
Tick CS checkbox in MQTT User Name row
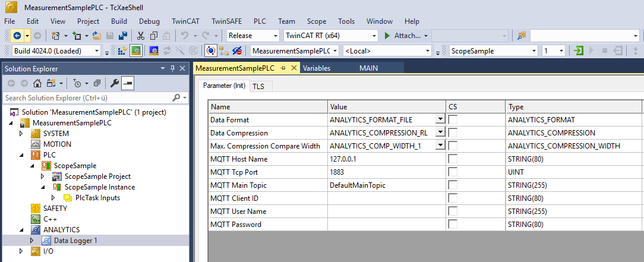tap(453, 212)
